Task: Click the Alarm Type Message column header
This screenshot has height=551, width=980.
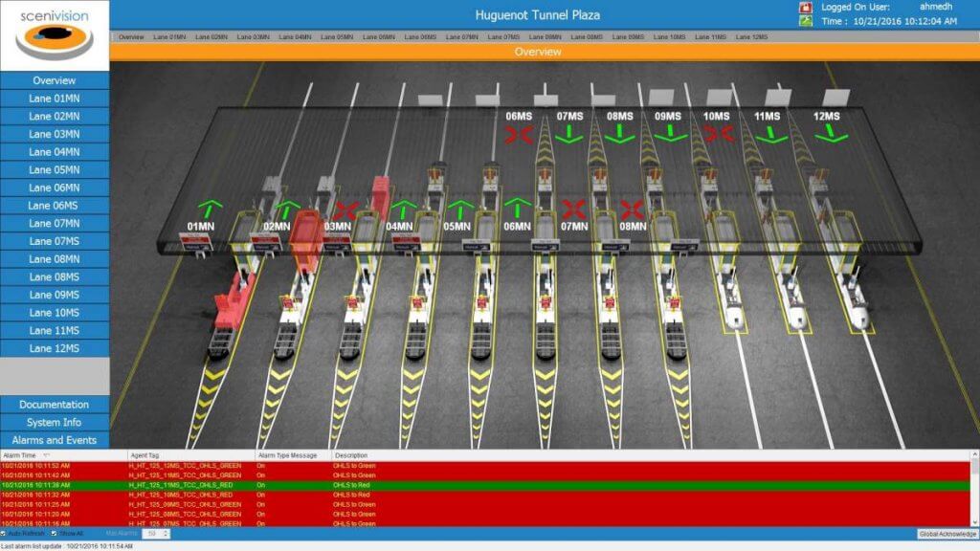Action: pyautogui.click(x=293, y=455)
